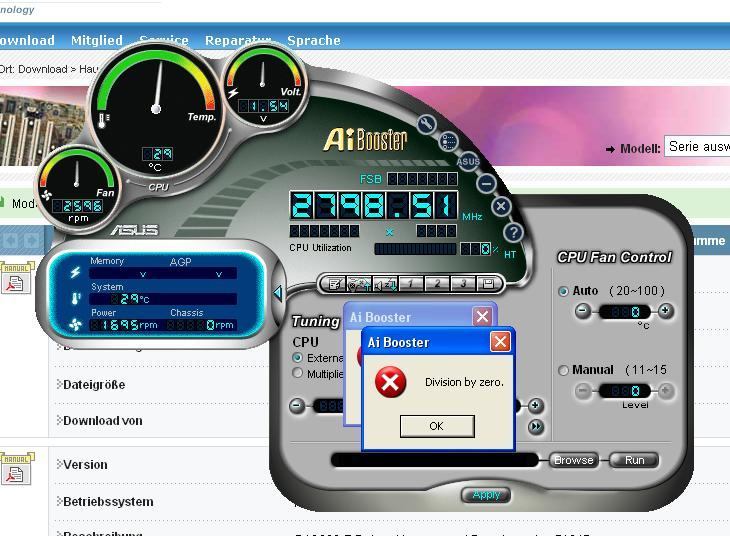This screenshot has height=536, width=730.
Task: Open help with the question mark button
Action: pos(513,232)
